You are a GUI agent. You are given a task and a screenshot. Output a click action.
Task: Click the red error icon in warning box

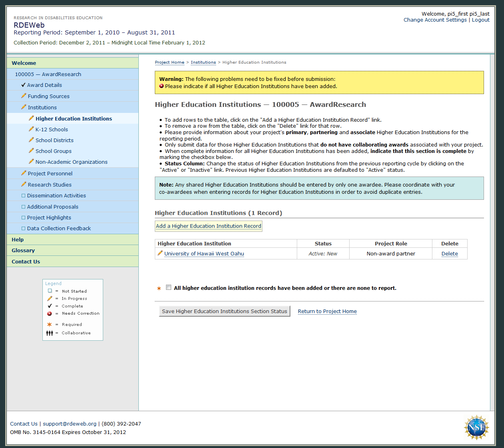[162, 86]
